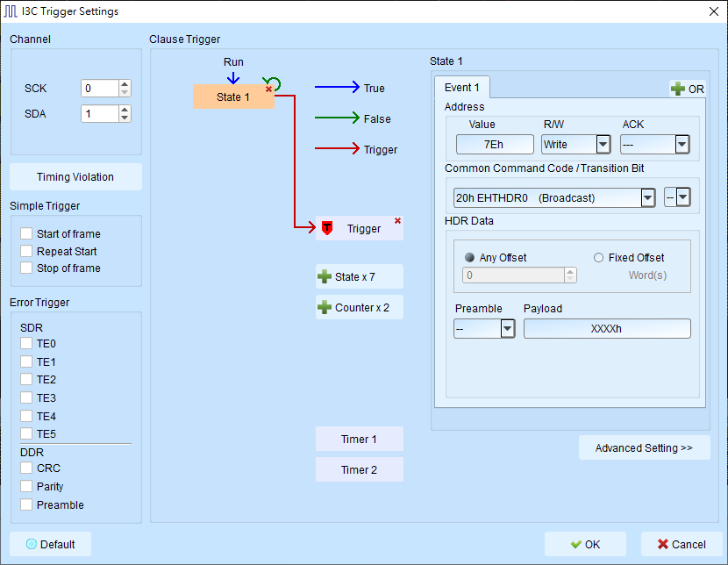Click the red X icon on Cancel
The image size is (728, 565).
coord(663,544)
